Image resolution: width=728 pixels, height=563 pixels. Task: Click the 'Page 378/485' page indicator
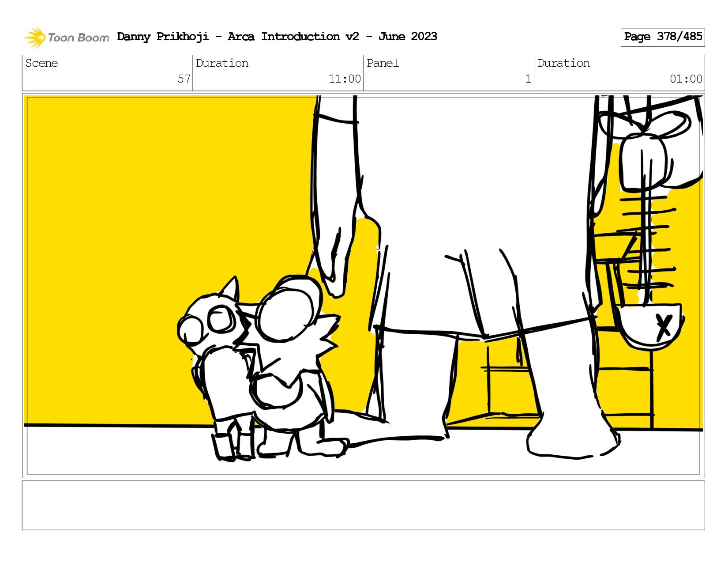point(663,37)
